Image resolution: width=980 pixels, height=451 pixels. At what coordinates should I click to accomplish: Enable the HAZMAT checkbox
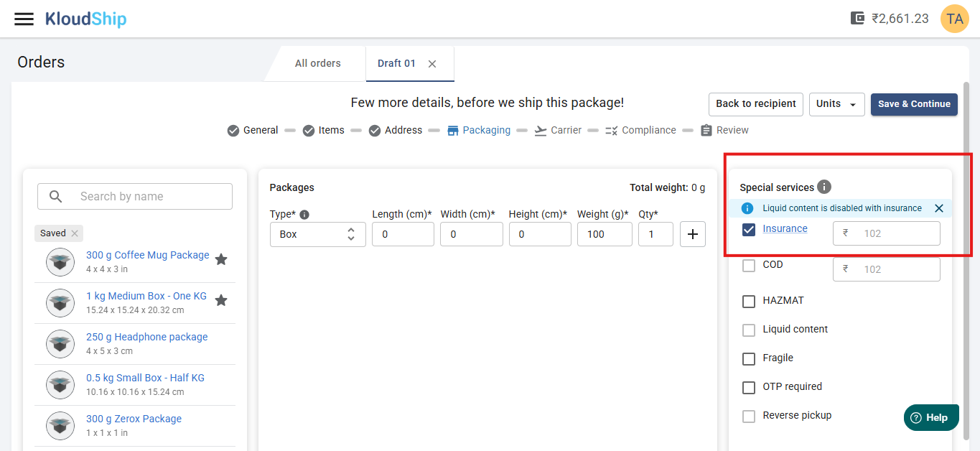[x=749, y=302]
